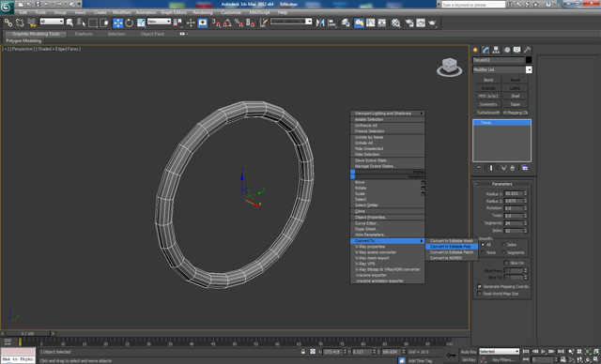Toggle Angle Snap icon

click(x=227, y=23)
